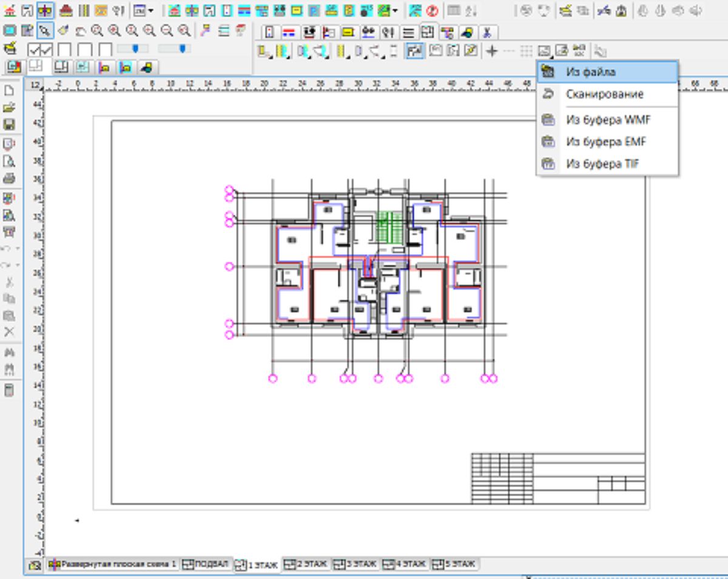
Task: Toggle the first empty square box after checkmarks
Action: [64, 50]
